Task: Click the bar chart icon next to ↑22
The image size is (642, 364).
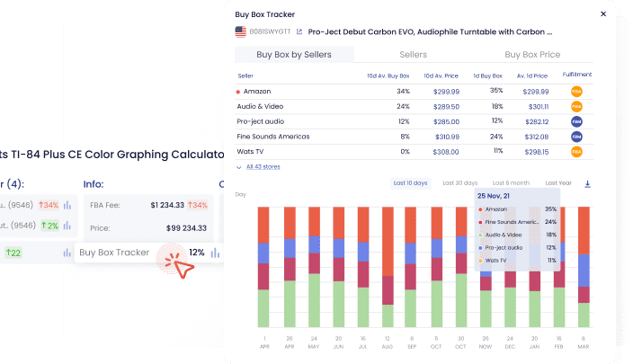Action: pyautogui.click(x=67, y=253)
